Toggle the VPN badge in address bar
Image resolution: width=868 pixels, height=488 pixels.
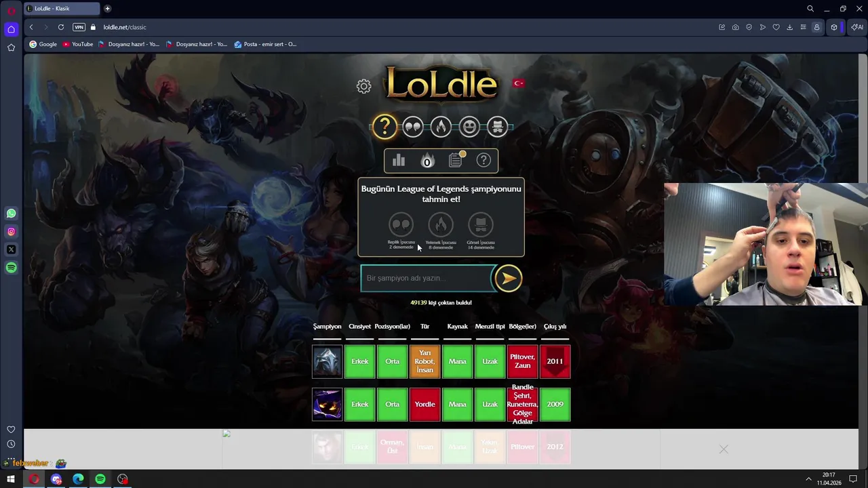click(79, 27)
